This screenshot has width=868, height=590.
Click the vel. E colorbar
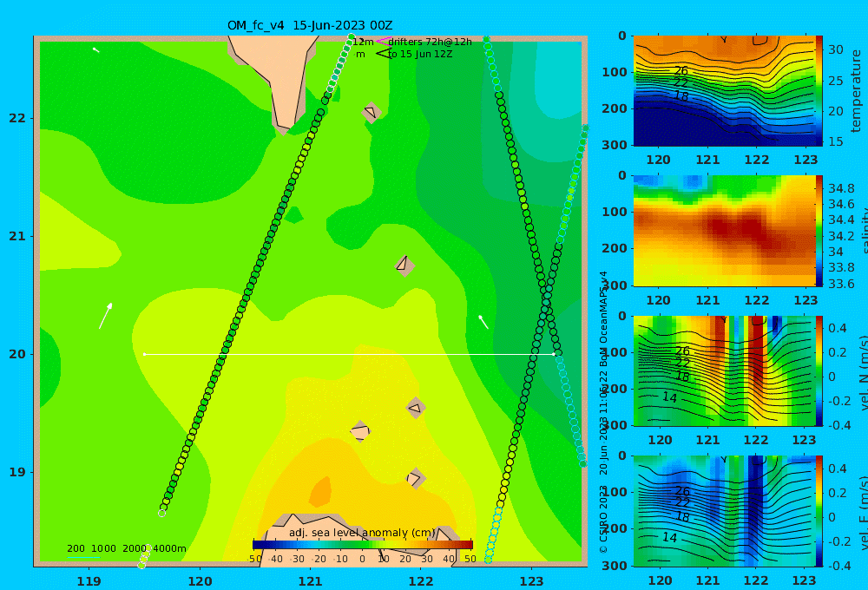[x=819, y=511]
